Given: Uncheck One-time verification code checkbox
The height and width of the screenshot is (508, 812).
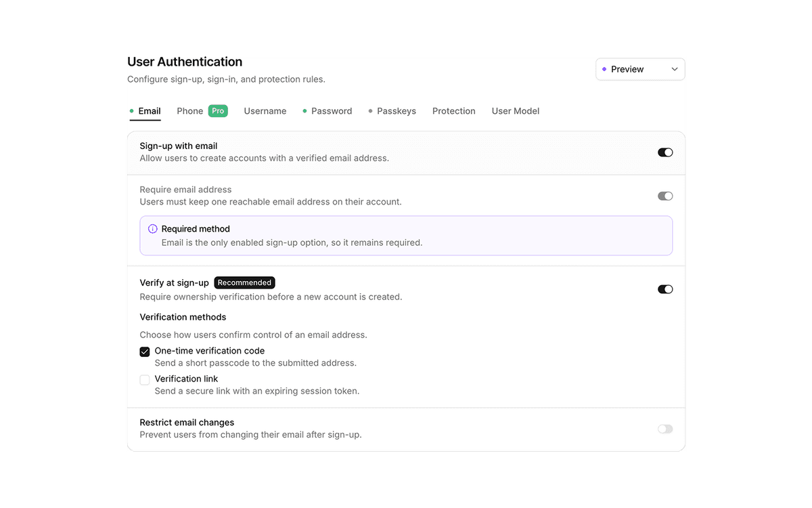Looking at the screenshot, I should pos(145,352).
